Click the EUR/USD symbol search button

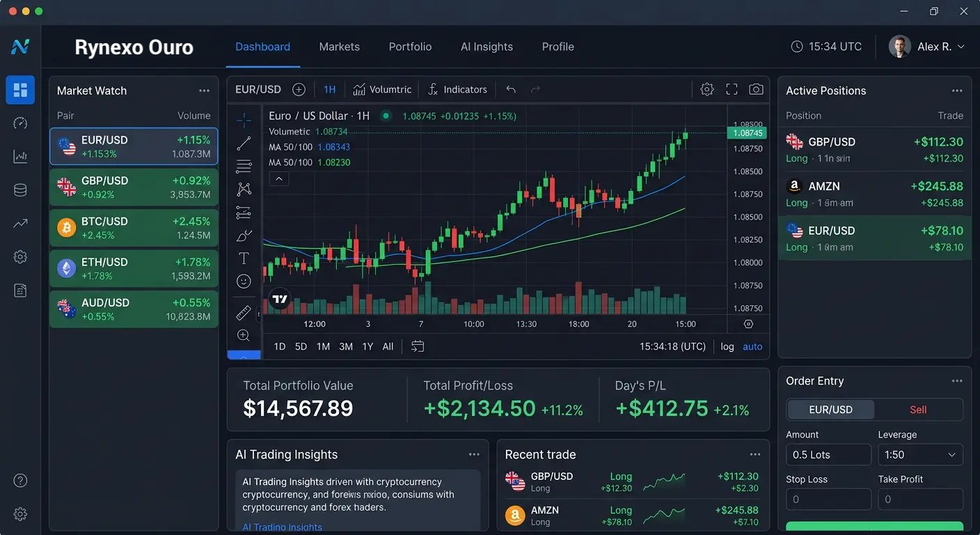(x=258, y=89)
